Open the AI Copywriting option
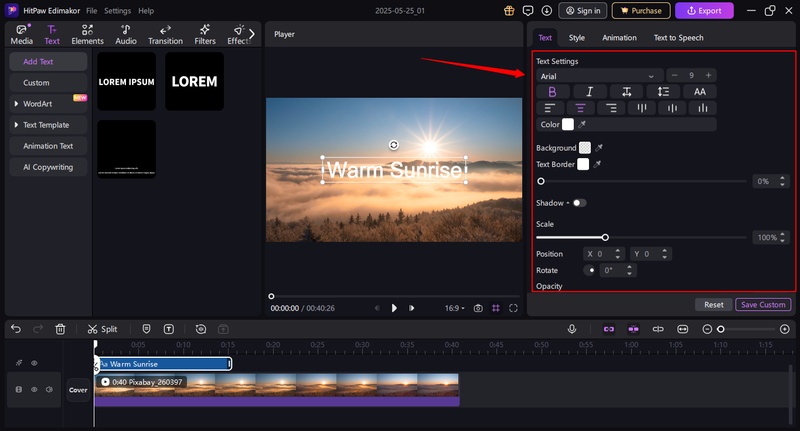This screenshot has height=431, width=800. [x=48, y=167]
